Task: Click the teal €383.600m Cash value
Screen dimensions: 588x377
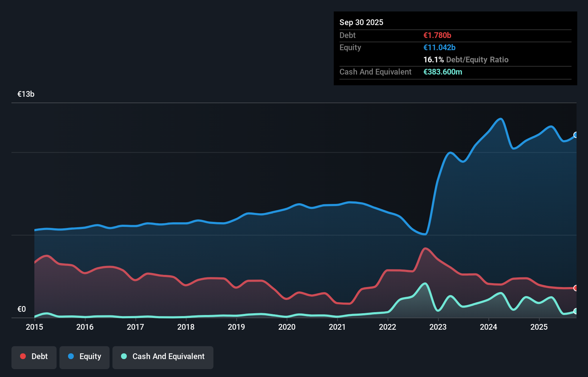Action: point(443,72)
